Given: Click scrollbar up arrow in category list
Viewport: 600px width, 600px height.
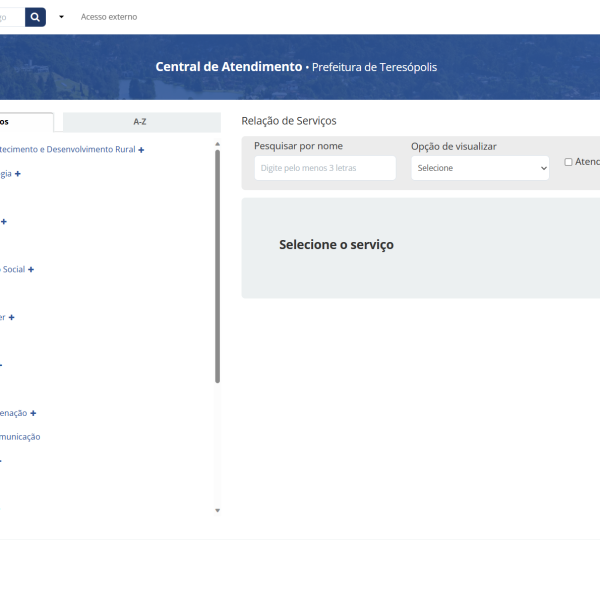Looking at the screenshot, I should click(217, 144).
